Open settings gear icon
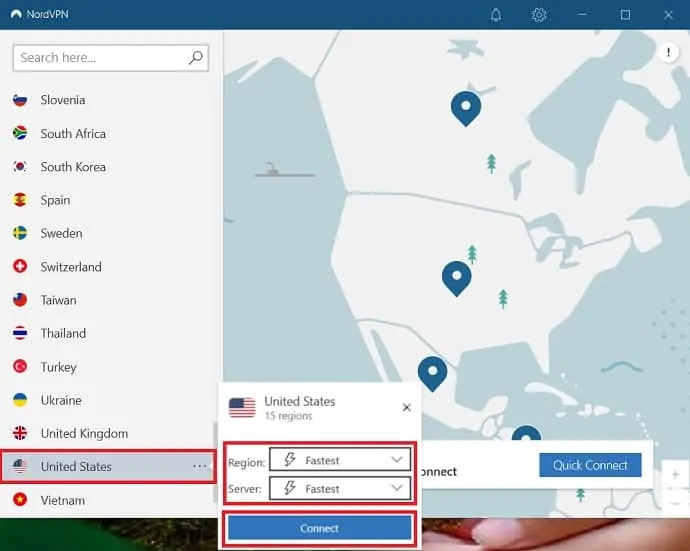The height and width of the screenshot is (551, 690). [x=539, y=15]
